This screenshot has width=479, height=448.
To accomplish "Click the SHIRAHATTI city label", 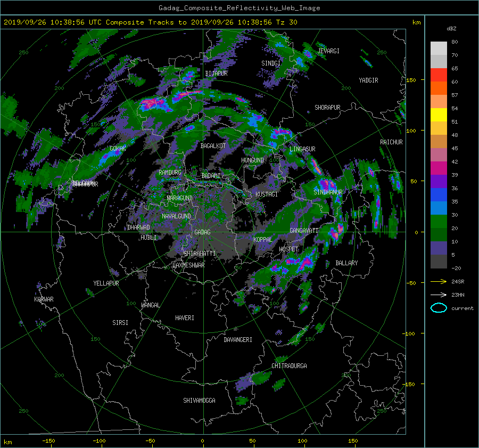I will click(200, 254).
